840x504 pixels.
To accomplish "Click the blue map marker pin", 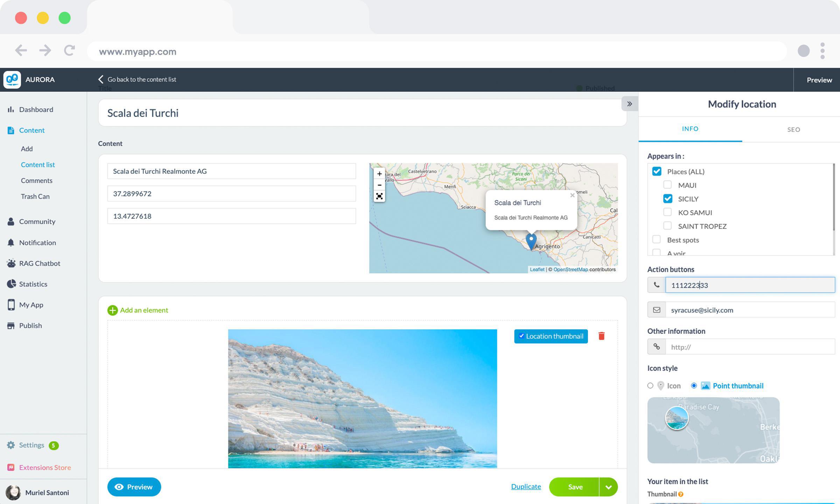I will [x=531, y=240].
